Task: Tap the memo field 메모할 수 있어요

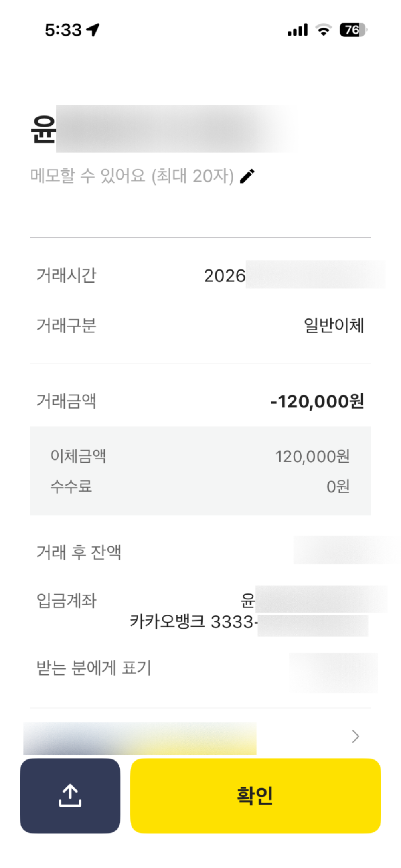Action: 132,176
